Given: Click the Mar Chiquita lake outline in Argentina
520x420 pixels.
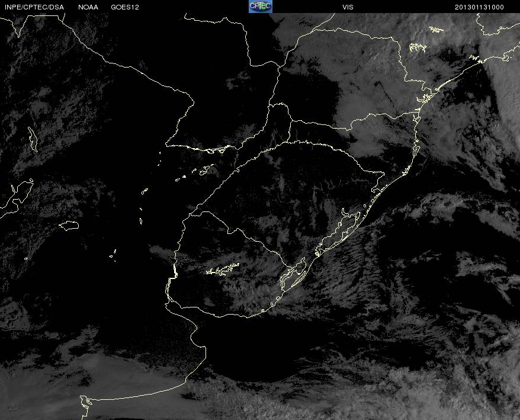Looking at the screenshot, I should coord(69,225).
